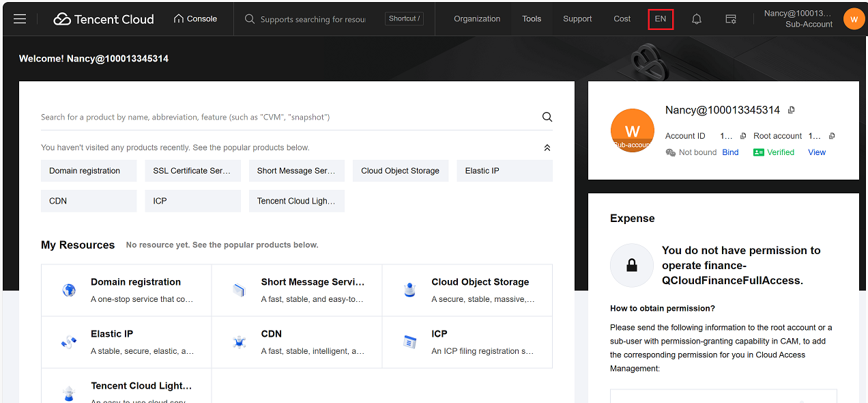Click the Cloud Object Storage card icon
Viewport: 868px width, 403px height.
pos(409,290)
